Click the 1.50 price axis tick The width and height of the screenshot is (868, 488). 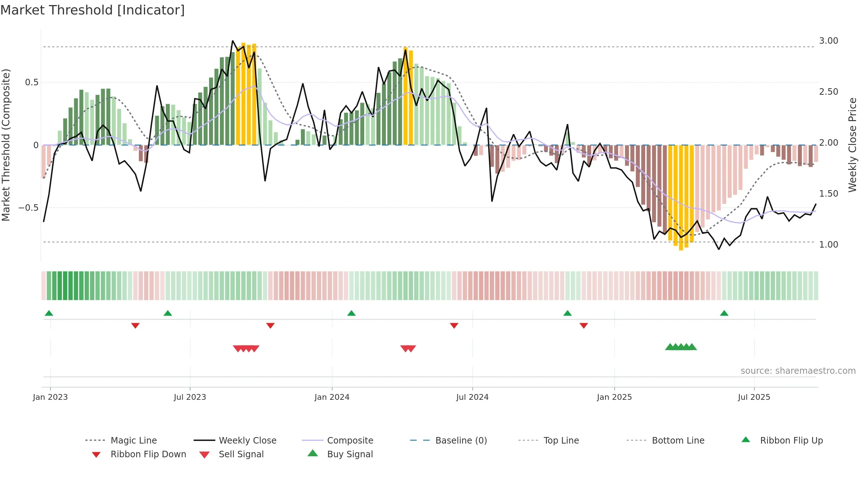click(x=829, y=194)
